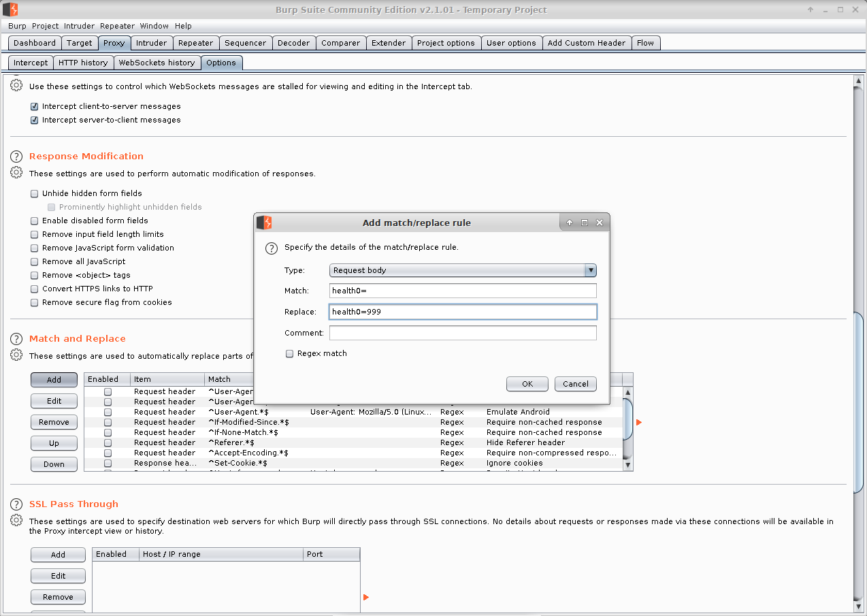The width and height of the screenshot is (867, 616).
Task: Enable Convert HTTPS links to HTTP
Action: (34, 289)
